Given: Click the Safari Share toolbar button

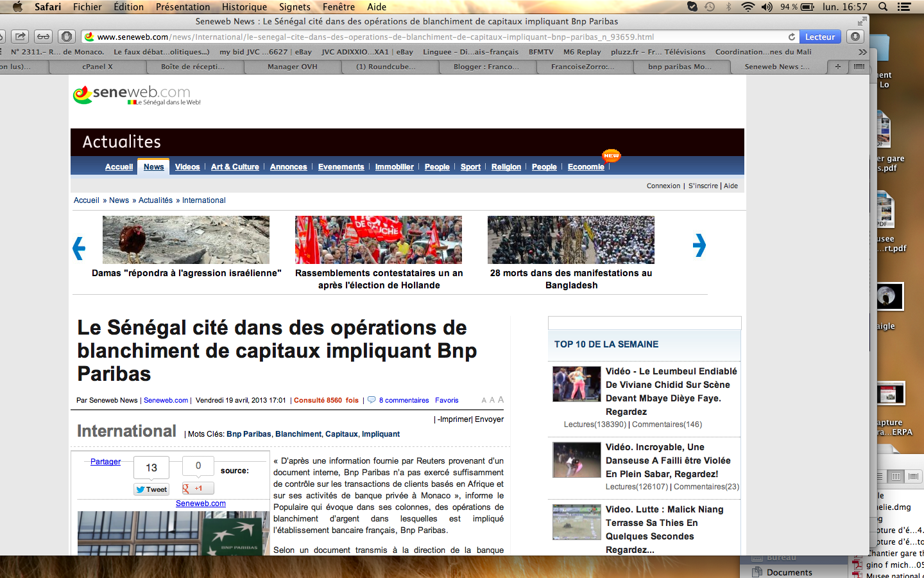Looking at the screenshot, I should coord(21,37).
